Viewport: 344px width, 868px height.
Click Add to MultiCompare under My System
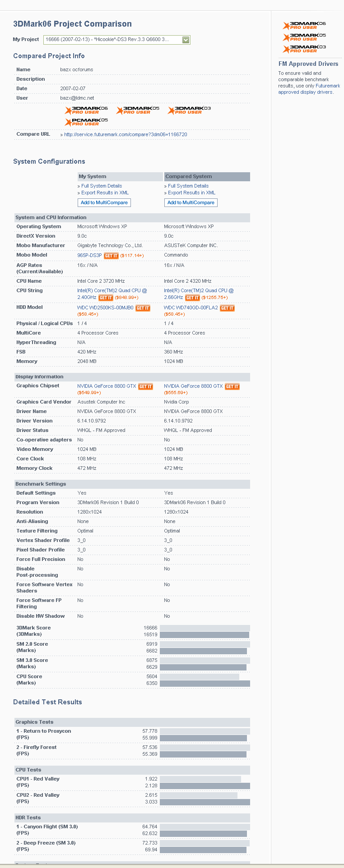coord(104,202)
